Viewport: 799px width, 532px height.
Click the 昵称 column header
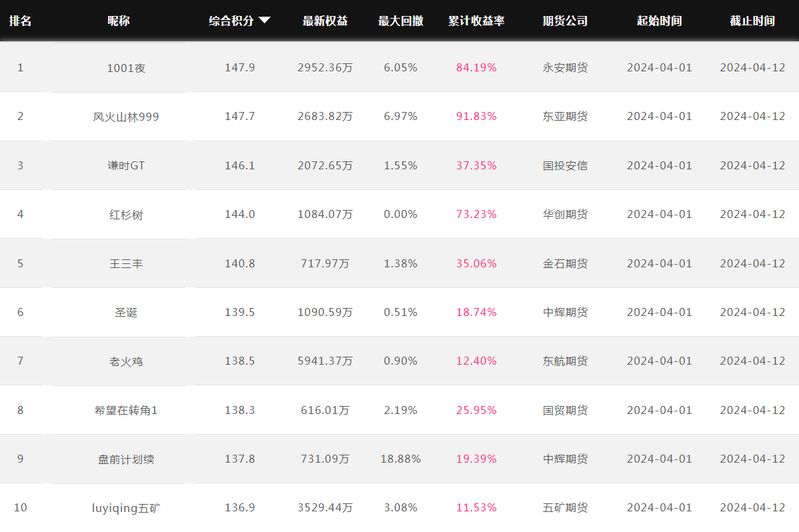tap(119, 21)
